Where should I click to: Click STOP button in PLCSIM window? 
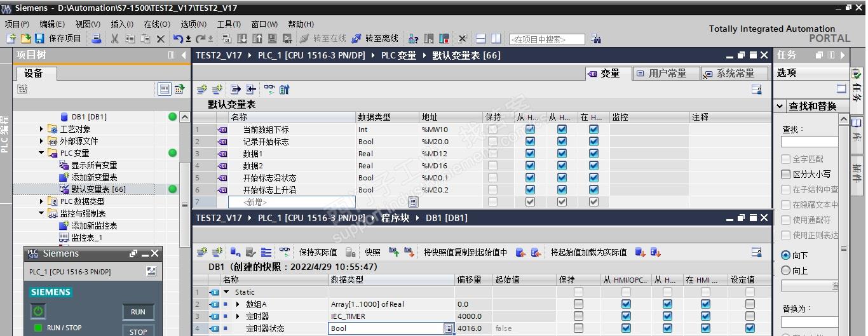[138, 331]
